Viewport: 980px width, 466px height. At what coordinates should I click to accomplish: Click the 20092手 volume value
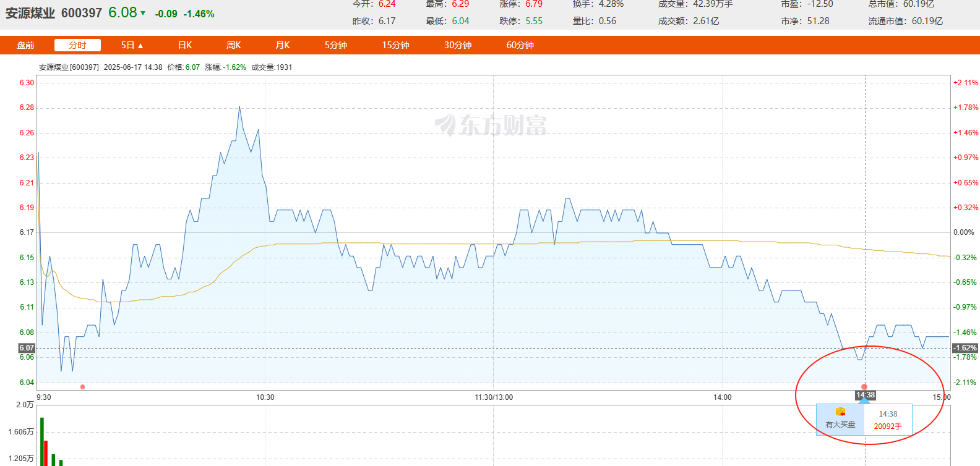[888, 426]
